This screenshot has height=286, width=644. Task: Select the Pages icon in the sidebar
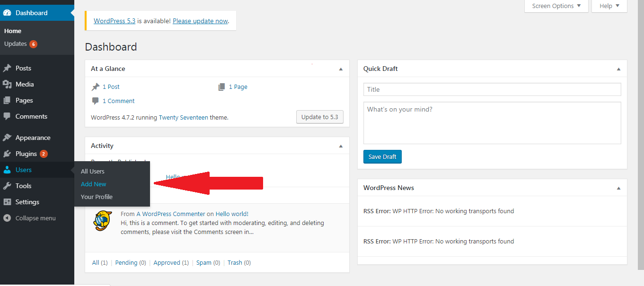(x=7, y=100)
